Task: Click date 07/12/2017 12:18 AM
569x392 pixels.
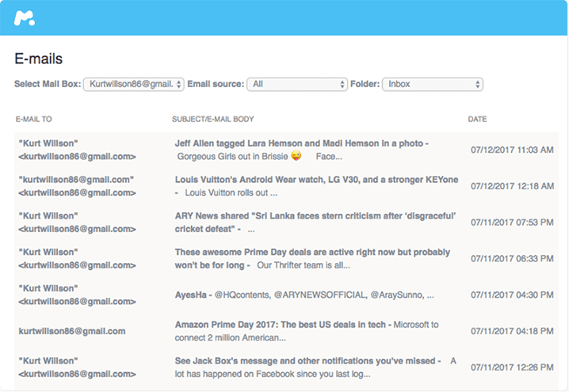Action: (512, 186)
